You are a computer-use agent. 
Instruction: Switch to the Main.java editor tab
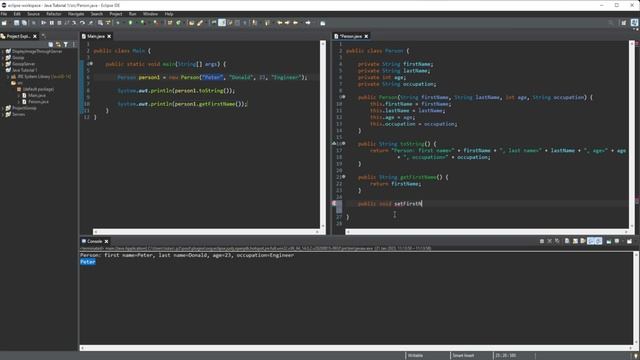tap(96, 36)
